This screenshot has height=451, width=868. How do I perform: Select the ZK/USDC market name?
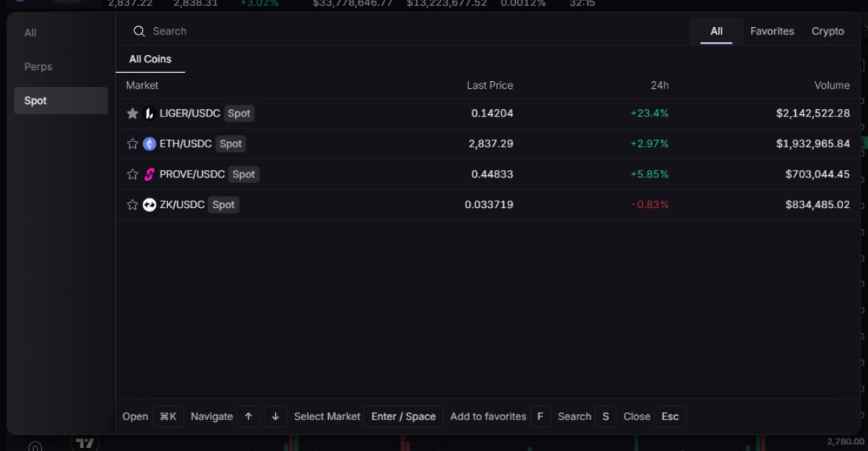[x=182, y=205]
